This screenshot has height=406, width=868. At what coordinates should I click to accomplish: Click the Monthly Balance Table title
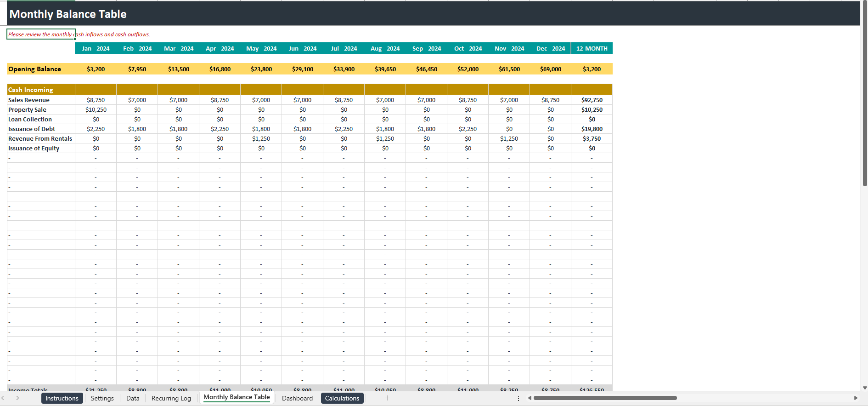[x=68, y=14]
